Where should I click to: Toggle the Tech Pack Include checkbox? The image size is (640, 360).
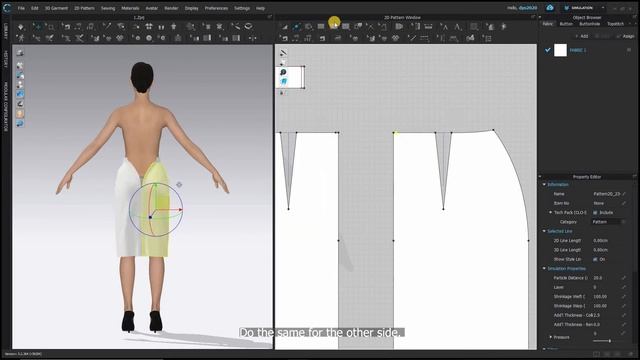click(x=595, y=213)
